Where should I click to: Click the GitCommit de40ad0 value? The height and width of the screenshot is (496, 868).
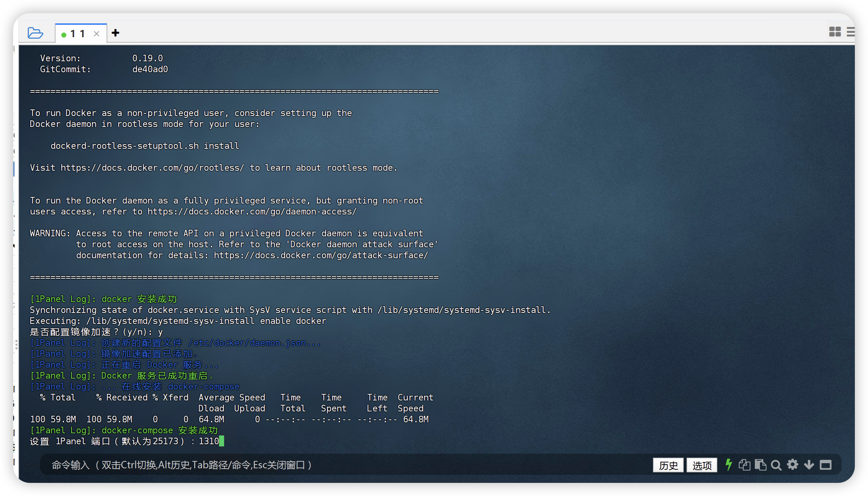pos(150,69)
